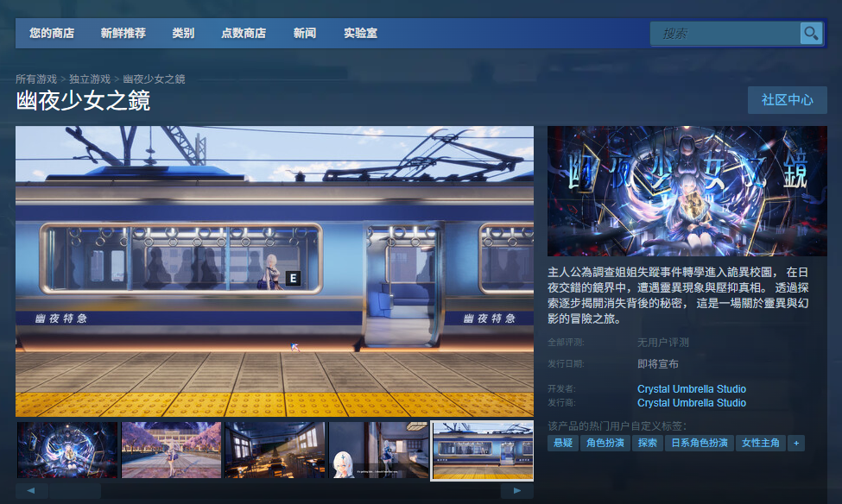Click the 角色扮演 tag
Image resolution: width=842 pixels, height=504 pixels.
click(605, 443)
